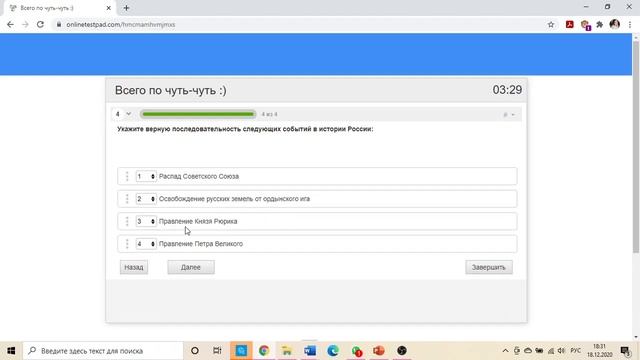The height and width of the screenshot is (360, 640).
Task: Open the volume control in tray
Action: pos(562,351)
